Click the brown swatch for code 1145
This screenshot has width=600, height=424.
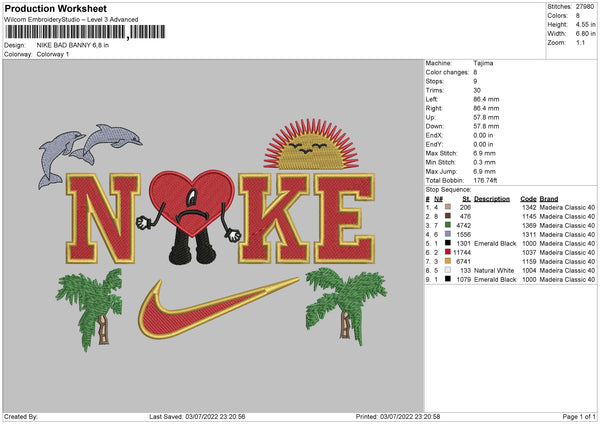[x=447, y=216]
